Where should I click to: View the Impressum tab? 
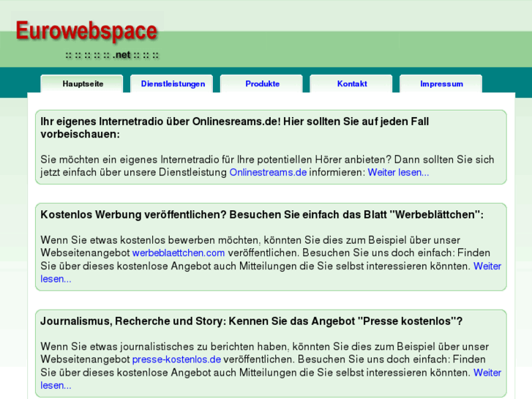441,84
